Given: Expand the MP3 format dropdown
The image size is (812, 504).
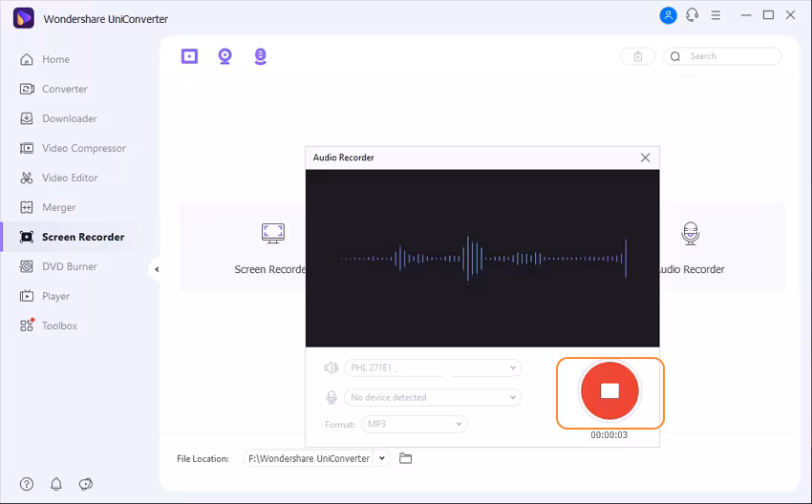Looking at the screenshot, I should pyautogui.click(x=415, y=425).
